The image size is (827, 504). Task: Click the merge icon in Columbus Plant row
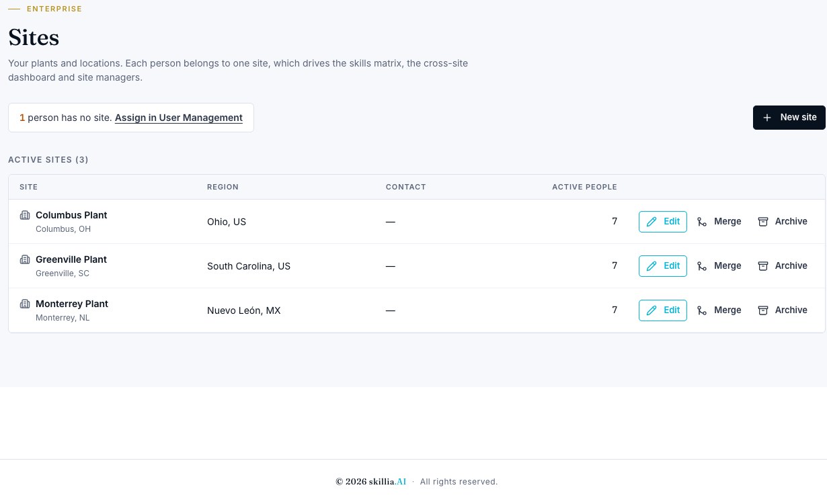[702, 222]
